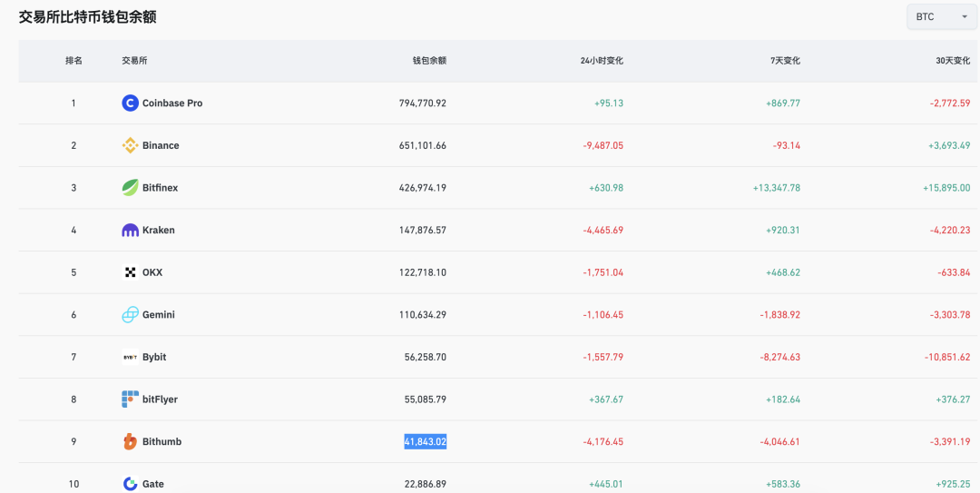This screenshot has width=980, height=493.
Task: Click the OKX logo icon
Action: (130, 272)
